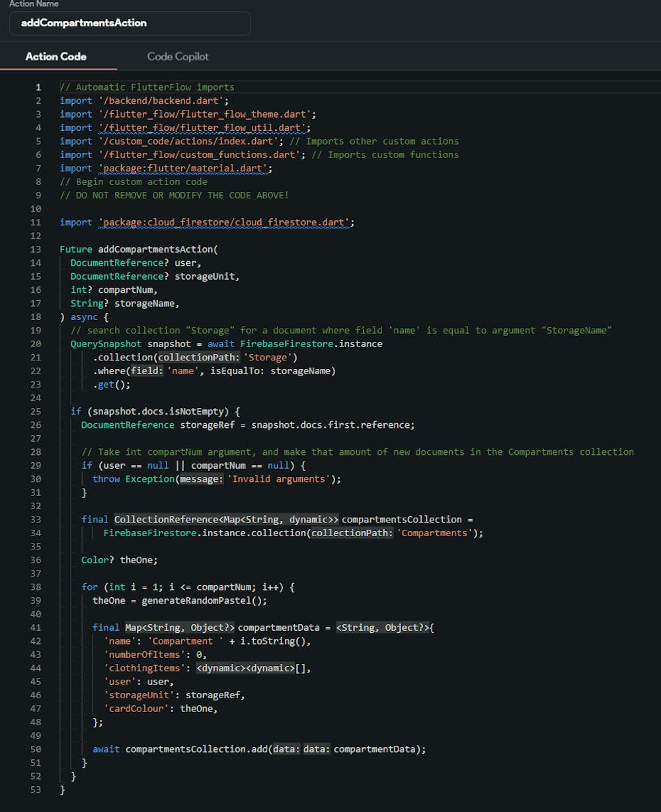Select the Action Code tab
This screenshot has width=661, height=812.
tap(56, 57)
